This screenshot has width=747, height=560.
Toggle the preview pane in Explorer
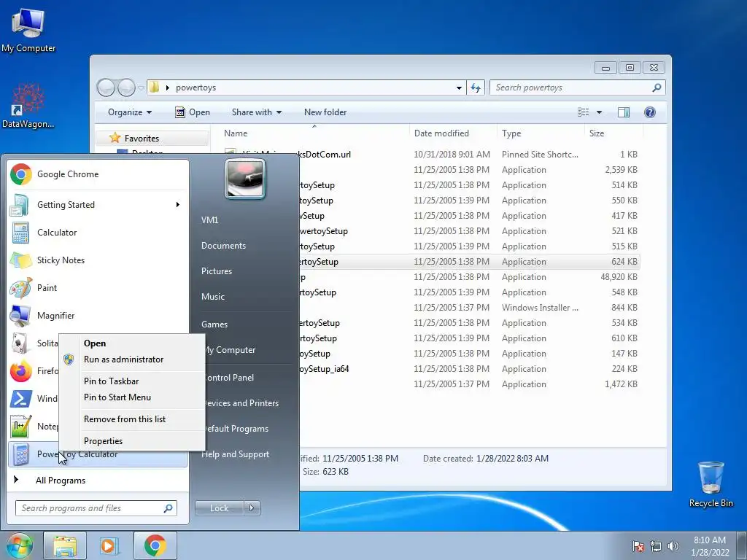(624, 112)
